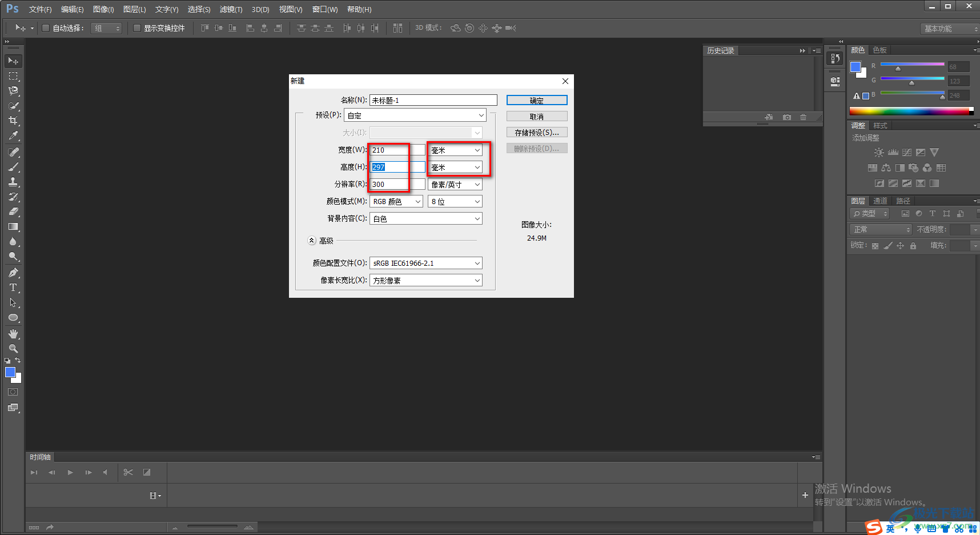Select the Eraser tool
Viewport: 980px width, 535px height.
pos(13,211)
